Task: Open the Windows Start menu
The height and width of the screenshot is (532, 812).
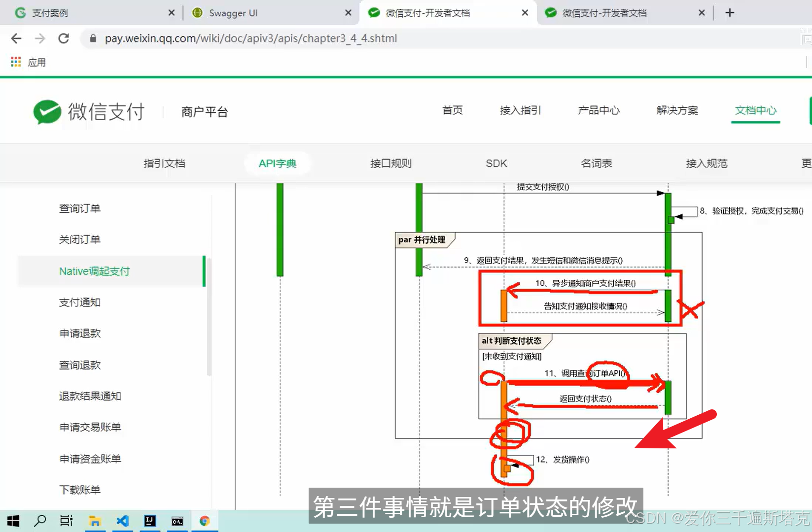Action: 13,521
